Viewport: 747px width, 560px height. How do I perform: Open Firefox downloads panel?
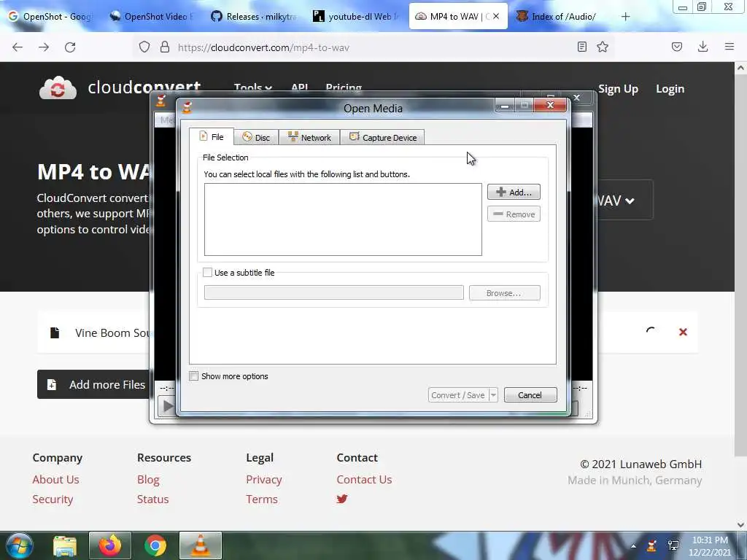703,47
